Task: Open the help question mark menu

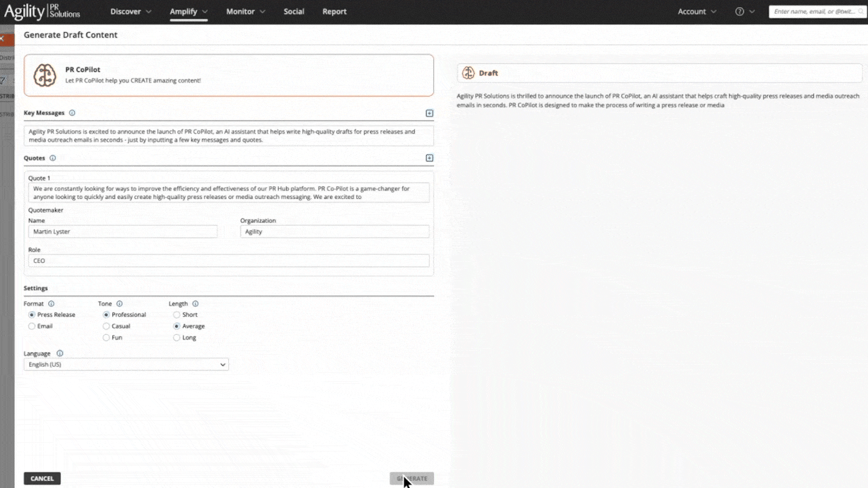Action: (x=740, y=12)
